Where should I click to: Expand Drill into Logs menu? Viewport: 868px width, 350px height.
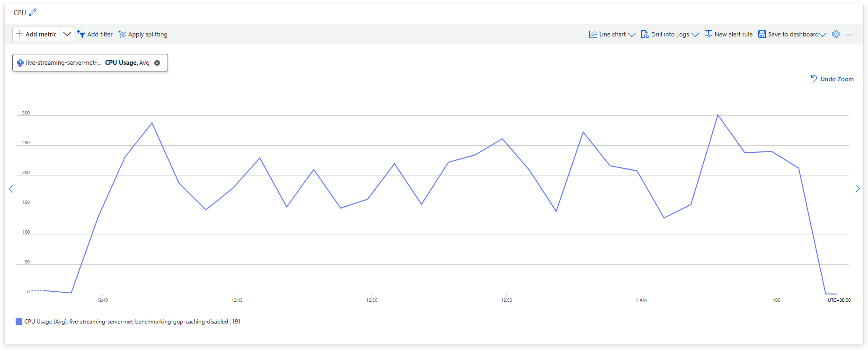tap(670, 34)
